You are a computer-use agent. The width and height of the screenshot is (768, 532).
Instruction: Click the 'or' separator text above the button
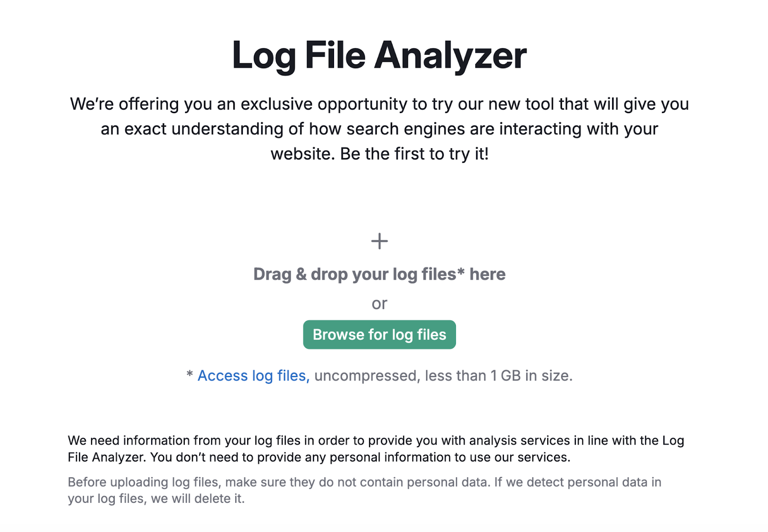[x=379, y=304]
